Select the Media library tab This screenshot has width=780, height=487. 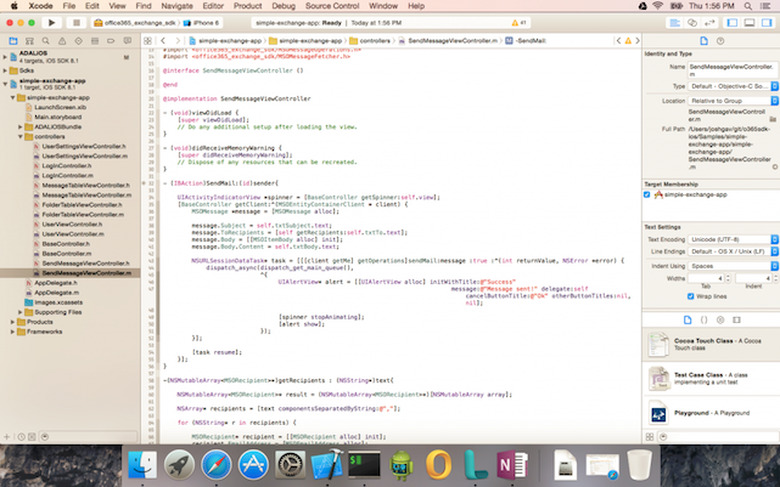(x=737, y=320)
